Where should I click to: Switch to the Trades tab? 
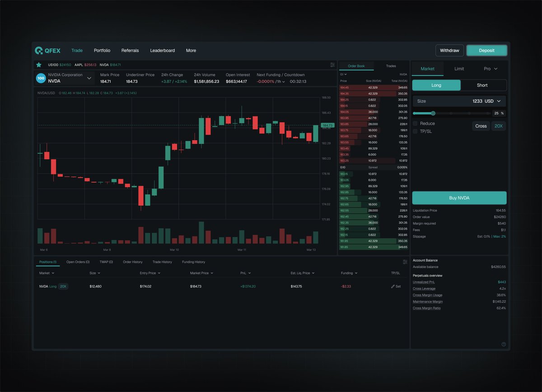[391, 66]
